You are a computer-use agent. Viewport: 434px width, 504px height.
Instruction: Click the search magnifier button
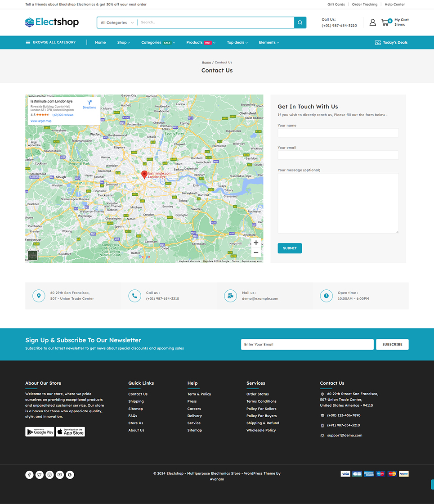coord(300,22)
